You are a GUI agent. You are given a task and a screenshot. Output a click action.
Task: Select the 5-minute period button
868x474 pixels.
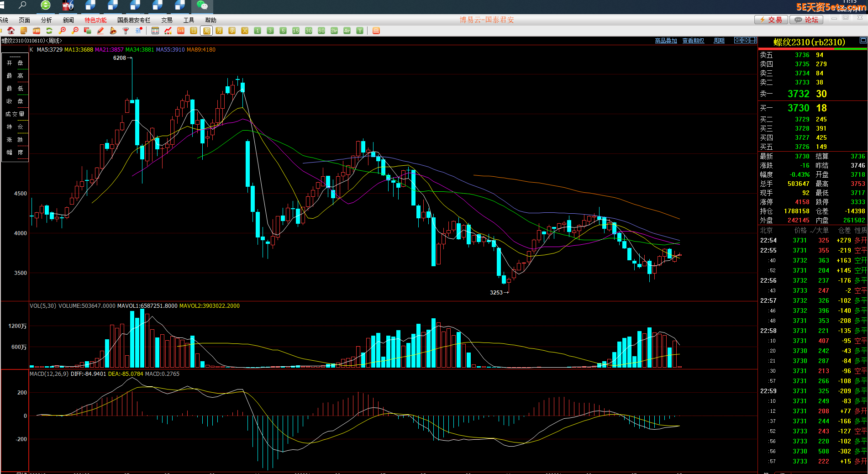point(283,31)
